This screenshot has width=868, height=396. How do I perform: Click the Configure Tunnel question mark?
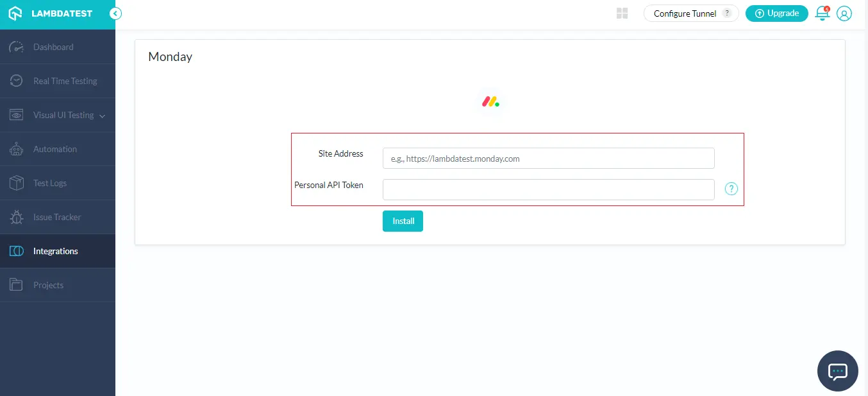[x=728, y=13]
